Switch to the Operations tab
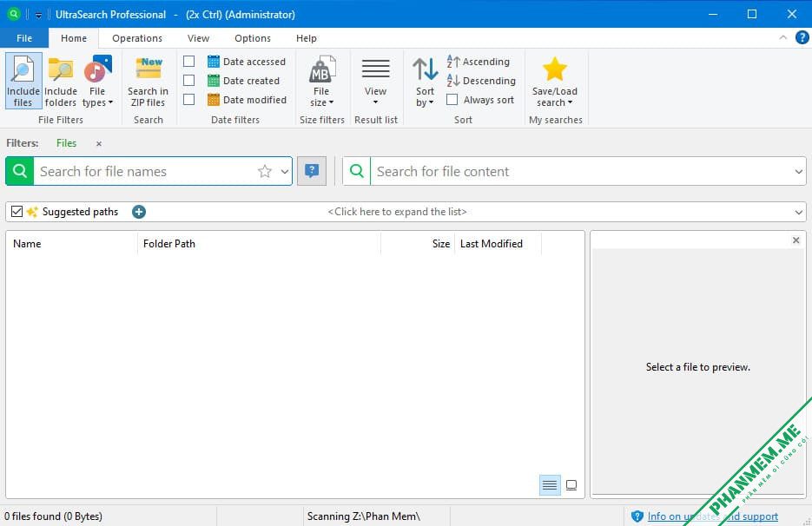Image resolution: width=812 pixels, height=526 pixels. (137, 38)
